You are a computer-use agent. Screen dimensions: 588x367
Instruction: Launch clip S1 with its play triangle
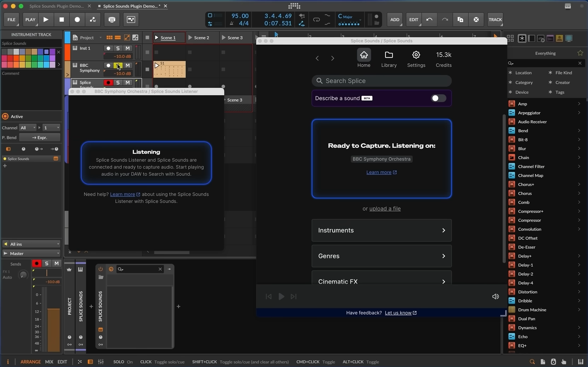click(x=157, y=65)
